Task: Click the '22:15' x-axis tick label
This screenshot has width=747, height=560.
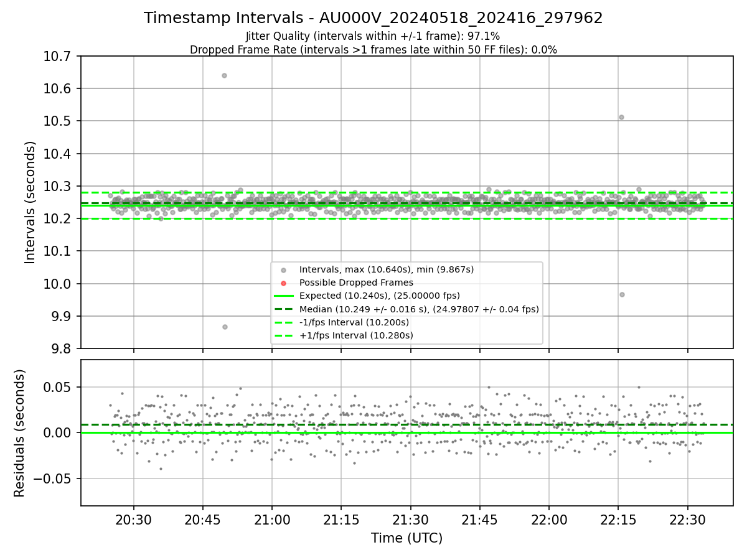Action: [618, 520]
